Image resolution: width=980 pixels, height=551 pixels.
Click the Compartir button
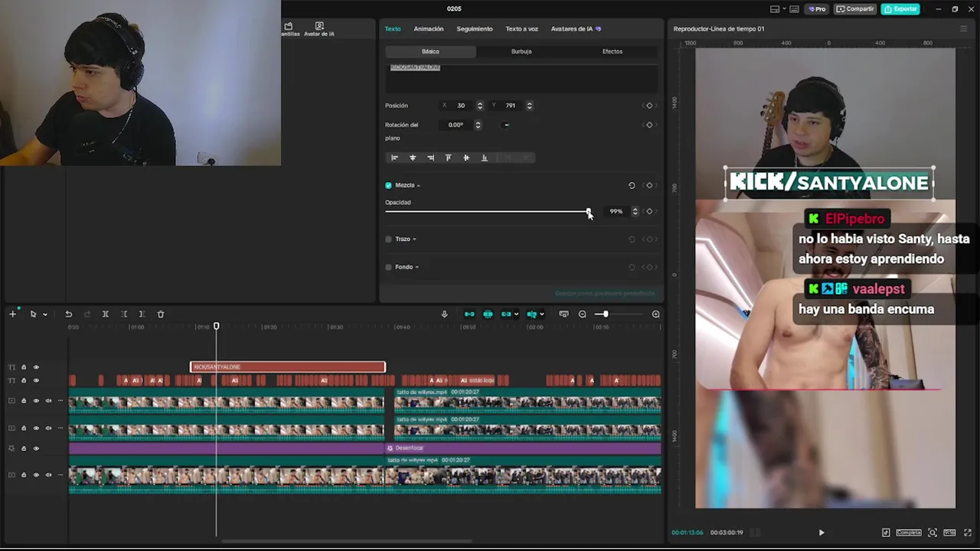pos(855,9)
